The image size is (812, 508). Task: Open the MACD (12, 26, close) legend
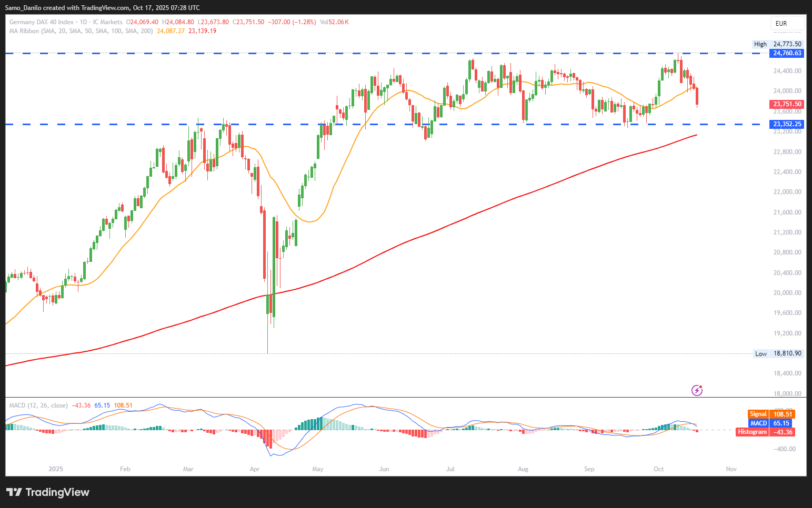click(x=38, y=405)
